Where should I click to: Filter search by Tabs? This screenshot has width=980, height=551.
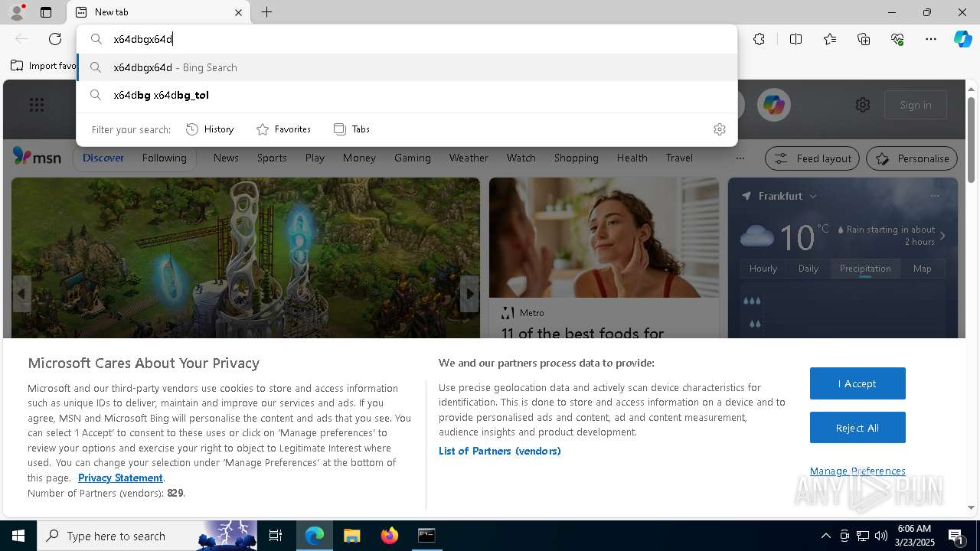[351, 129]
